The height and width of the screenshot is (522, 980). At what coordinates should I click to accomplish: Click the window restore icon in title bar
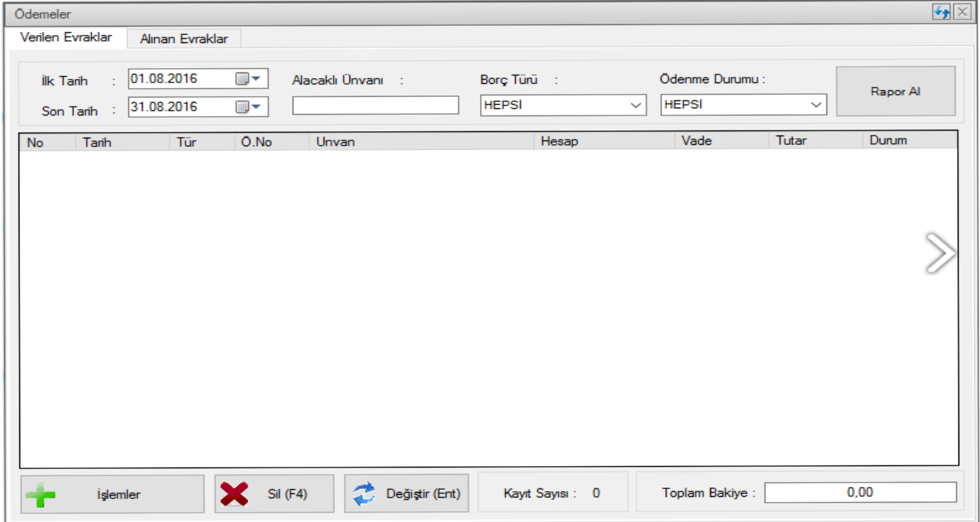(x=941, y=12)
